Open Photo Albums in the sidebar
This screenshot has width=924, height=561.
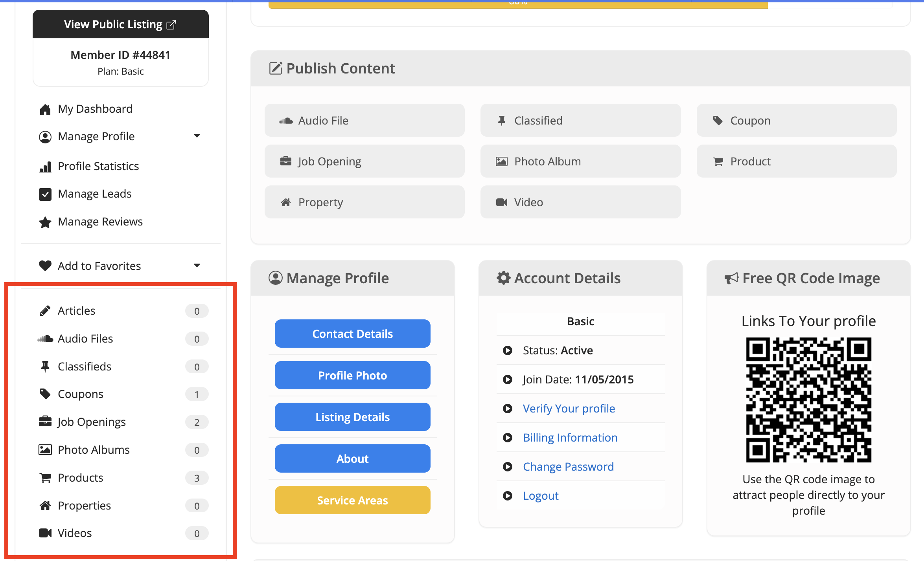point(94,450)
